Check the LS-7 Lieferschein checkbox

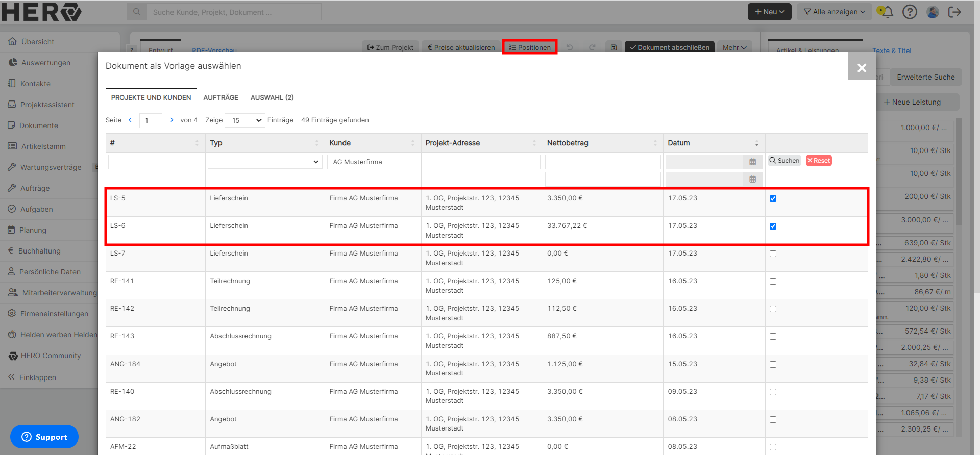click(x=773, y=254)
